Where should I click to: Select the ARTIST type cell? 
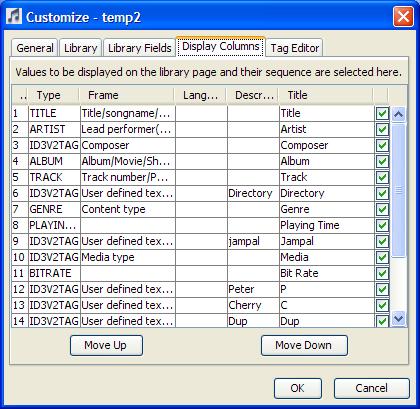tap(54, 129)
